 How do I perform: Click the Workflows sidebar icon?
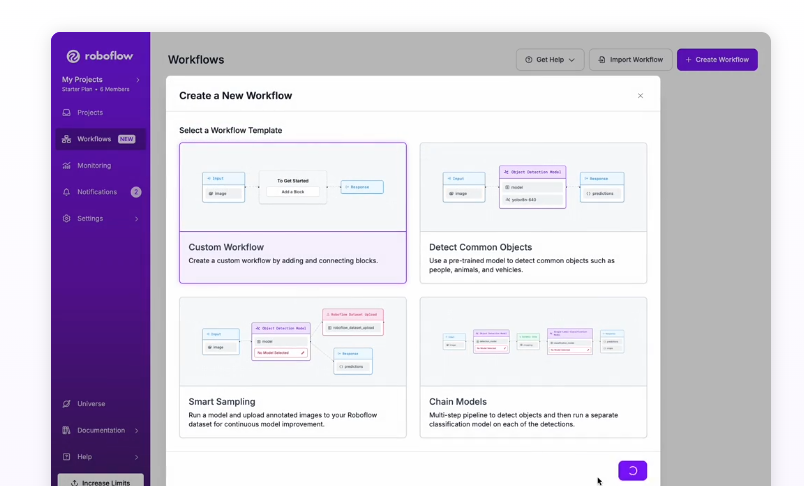pyautogui.click(x=66, y=139)
